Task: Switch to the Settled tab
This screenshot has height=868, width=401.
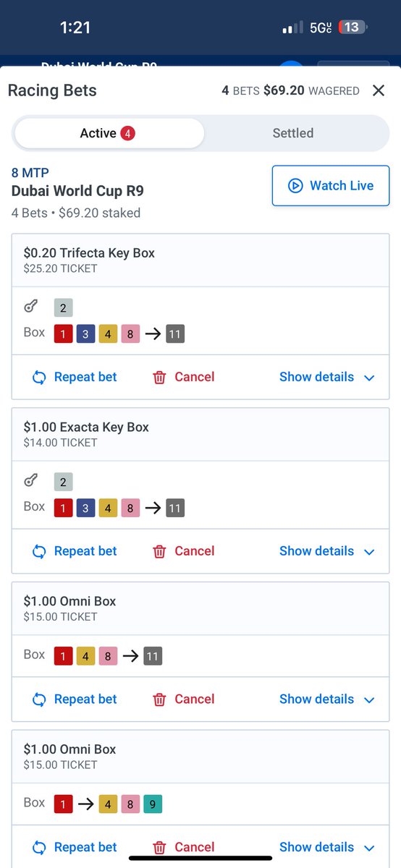Action: (293, 133)
